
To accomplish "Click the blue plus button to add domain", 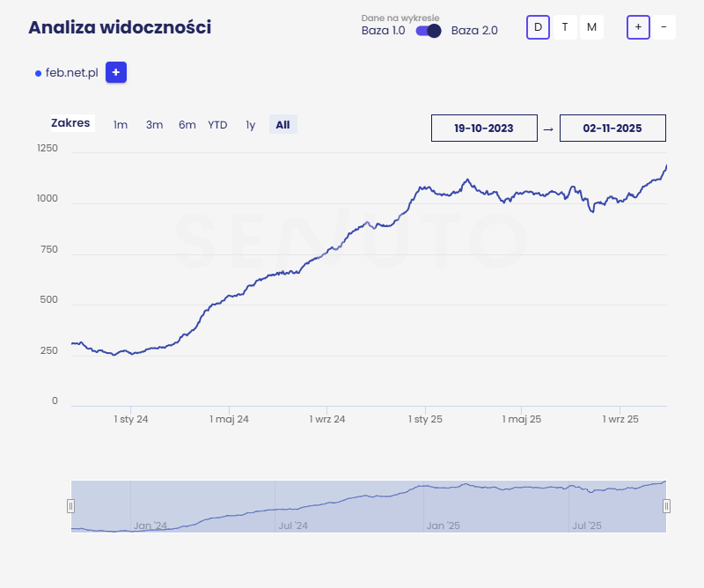I will click(116, 72).
